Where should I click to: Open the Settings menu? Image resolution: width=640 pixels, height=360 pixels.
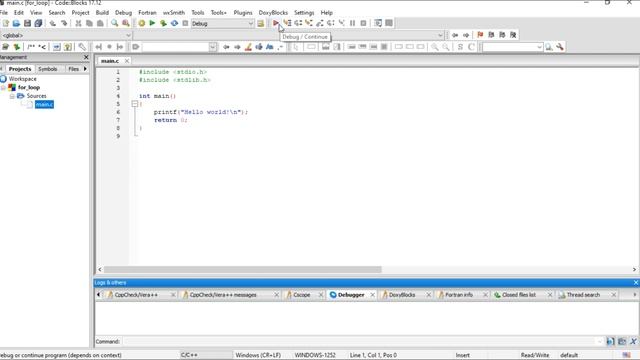tap(304, 13)
